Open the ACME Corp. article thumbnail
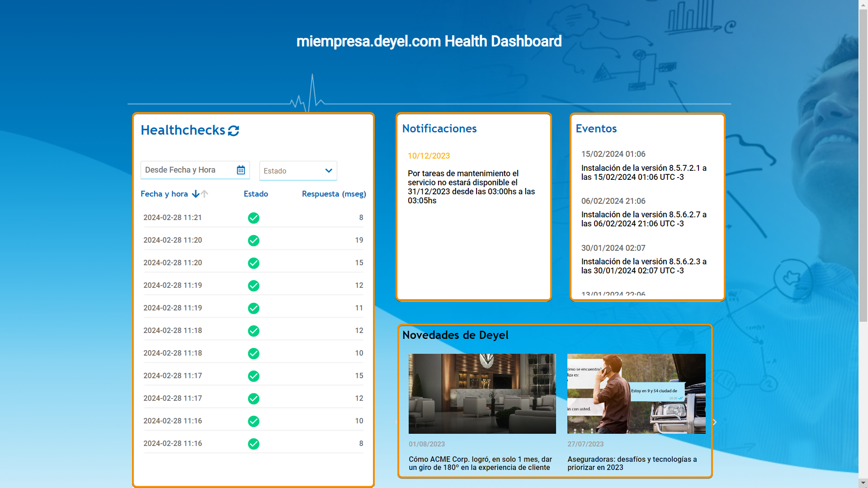Image resolution: width=868 pixels, height=488 pixels. coord(482,394)
